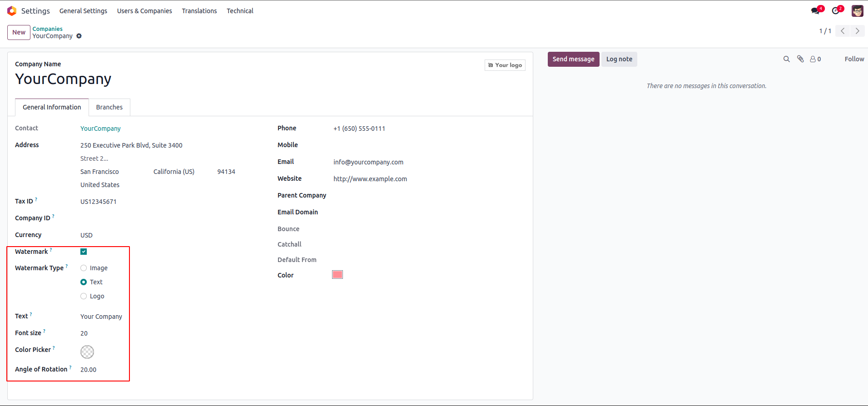The image size is (868, 406).
Task: Open the activities clock icon
Action: point(836,11)
